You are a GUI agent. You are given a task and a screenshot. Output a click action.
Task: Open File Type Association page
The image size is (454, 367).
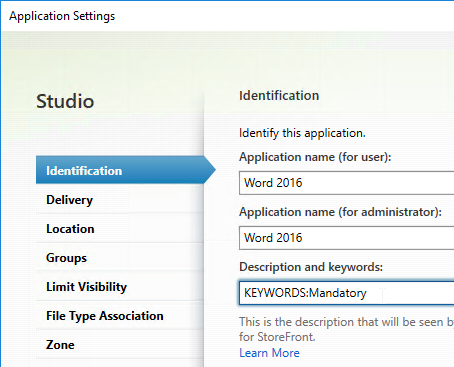[120, 316]
